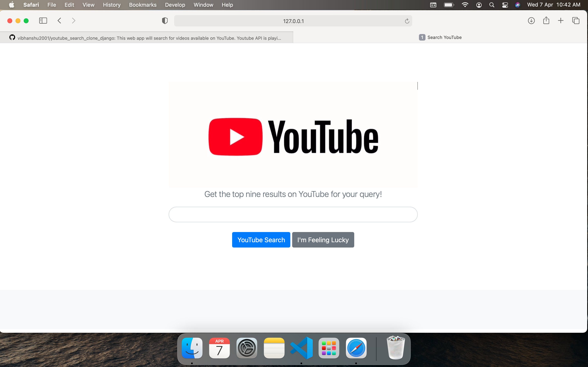The height and width of the screenshot is (367, 588).
Task: Toggle the sidebar in Safari
Action: pos(43,21)
